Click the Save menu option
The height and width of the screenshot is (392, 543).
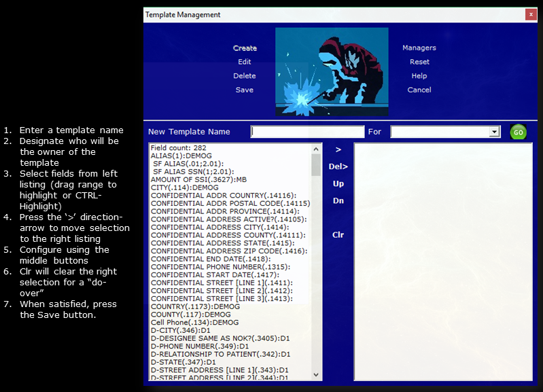point(245,90)
